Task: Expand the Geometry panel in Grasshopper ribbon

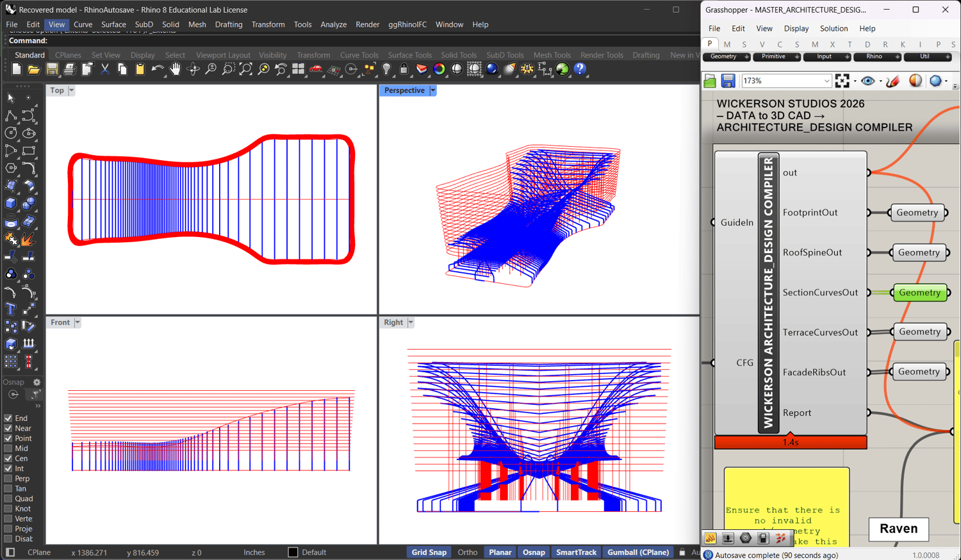Action: click(x=746, y=57)
